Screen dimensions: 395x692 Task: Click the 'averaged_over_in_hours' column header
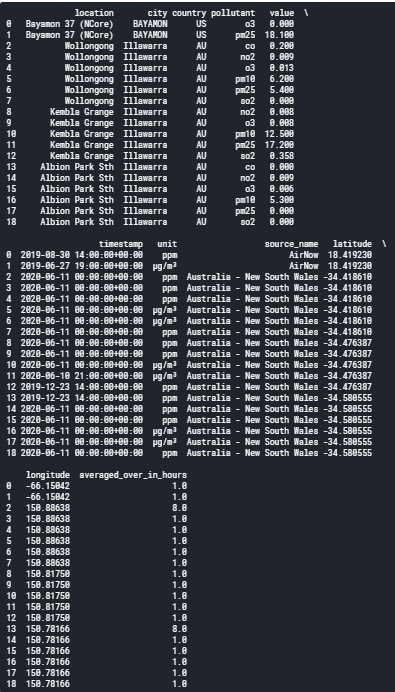(133, 475)
